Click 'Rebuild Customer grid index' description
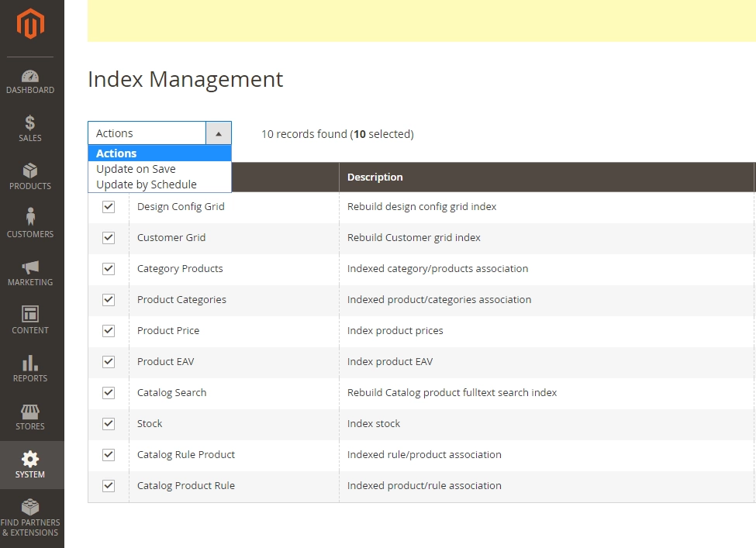Screen dimensions: 756x548 414,238
